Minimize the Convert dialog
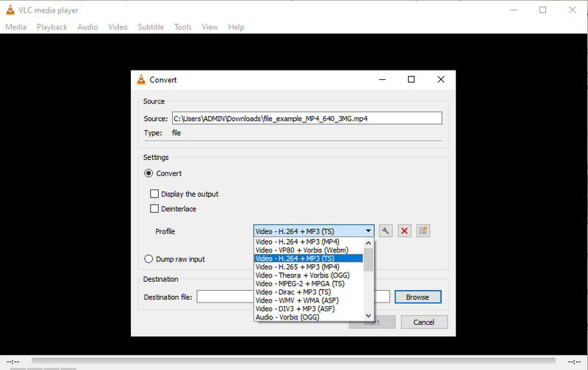 coord(382,79)
